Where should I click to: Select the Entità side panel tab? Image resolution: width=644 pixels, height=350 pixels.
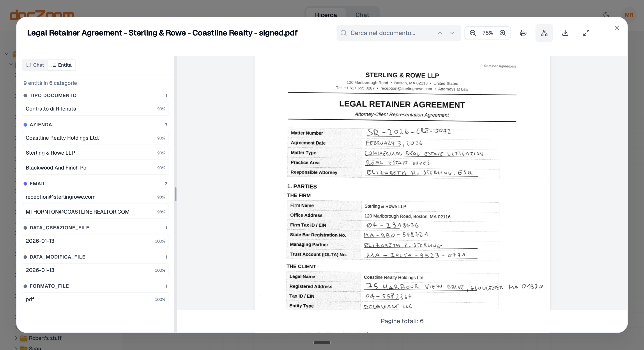pos(62,65)
